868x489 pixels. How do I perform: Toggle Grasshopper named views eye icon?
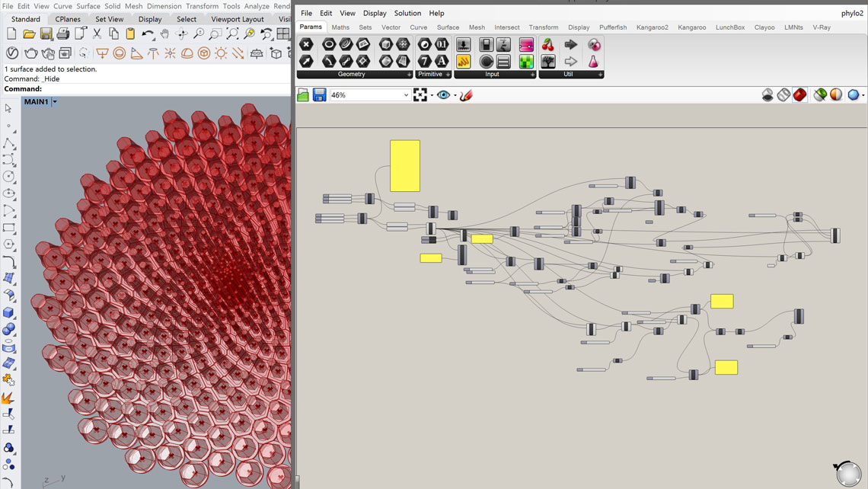click(x=443, y=95)
